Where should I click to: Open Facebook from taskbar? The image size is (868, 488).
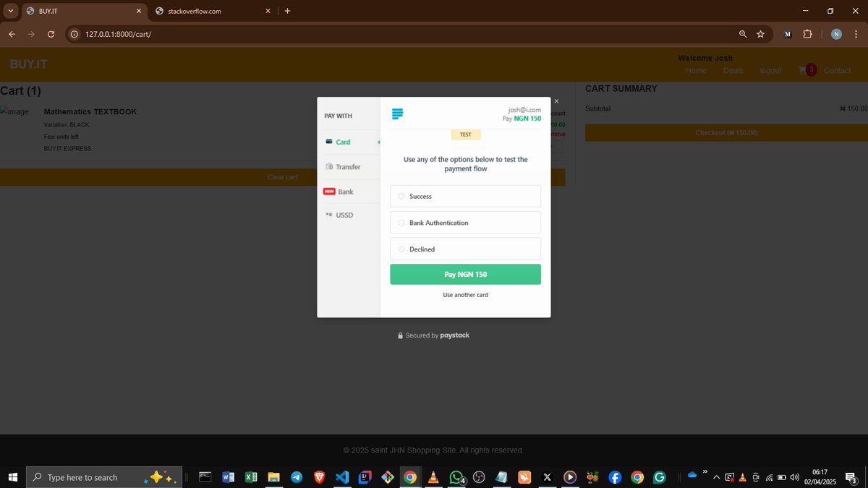(x=615, y=477)
